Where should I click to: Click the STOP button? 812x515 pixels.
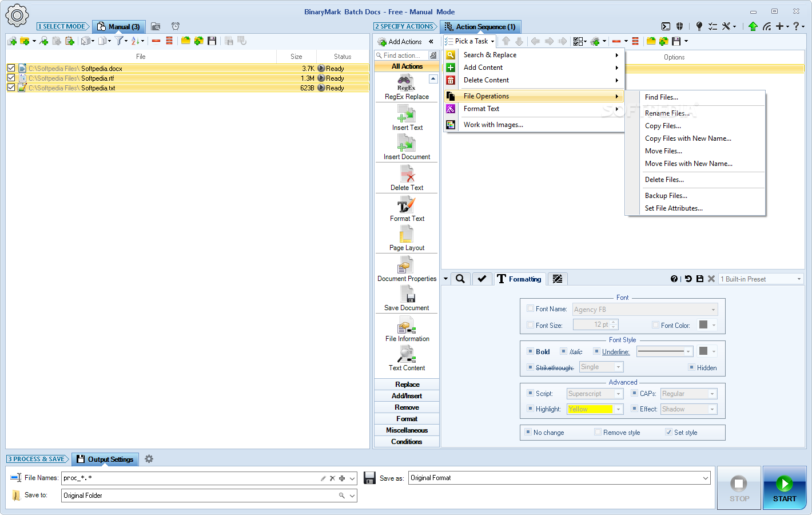[739, 488]
